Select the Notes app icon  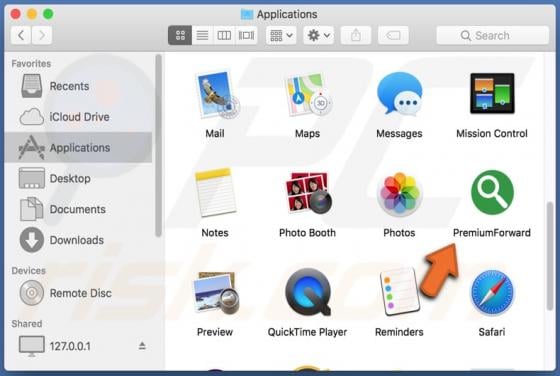click(x=215, y=193)
